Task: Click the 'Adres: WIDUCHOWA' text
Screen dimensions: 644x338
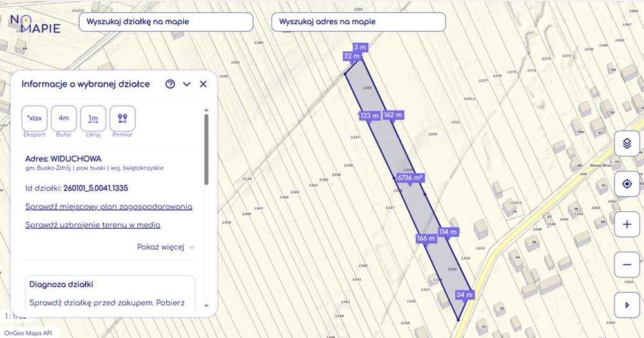Action: tap(63, 158)
